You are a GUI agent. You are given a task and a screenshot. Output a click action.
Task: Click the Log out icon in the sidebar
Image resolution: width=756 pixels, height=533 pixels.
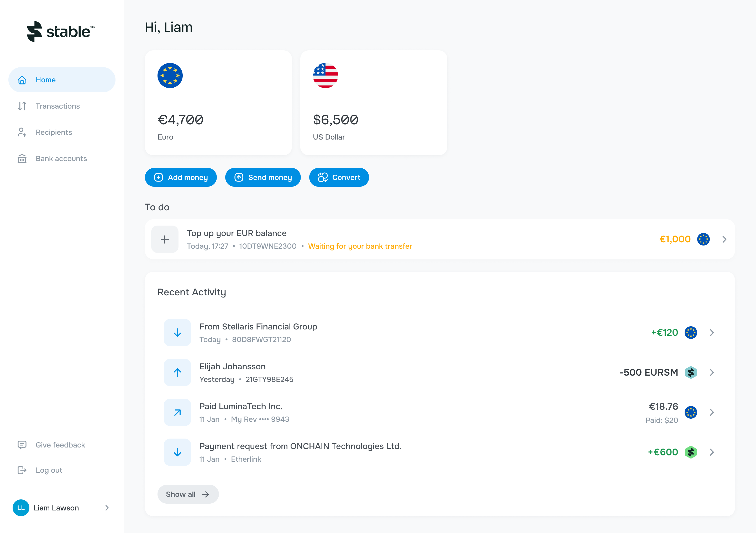[22, 470]
